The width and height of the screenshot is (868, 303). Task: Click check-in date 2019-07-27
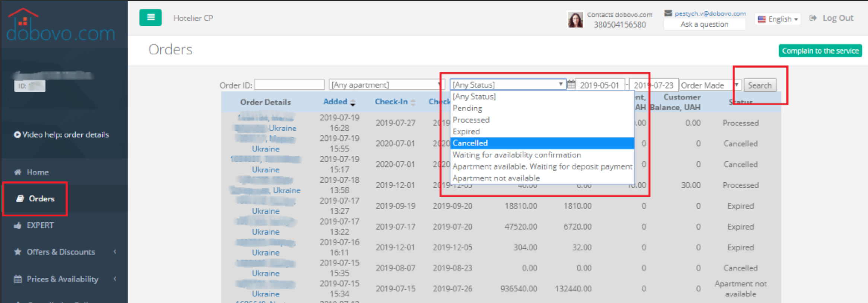click(395, 123)
